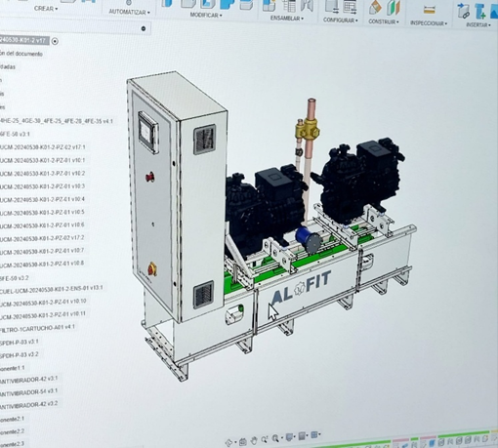The image size is (498, 448).
Task: Click the ALFIT logo on the model
Action: point(301,287)
